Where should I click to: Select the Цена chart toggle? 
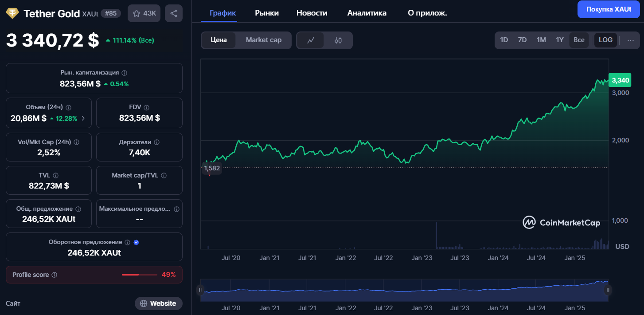(x=219, y=40)
